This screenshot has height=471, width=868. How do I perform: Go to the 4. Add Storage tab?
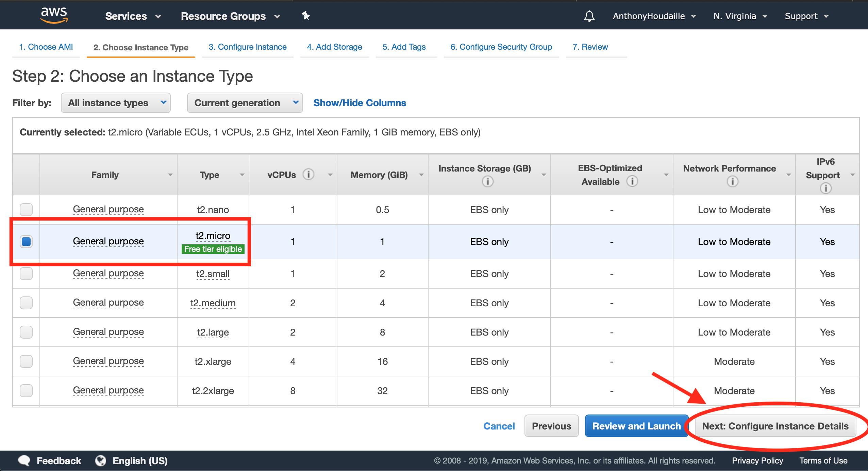tap(334, 47)
